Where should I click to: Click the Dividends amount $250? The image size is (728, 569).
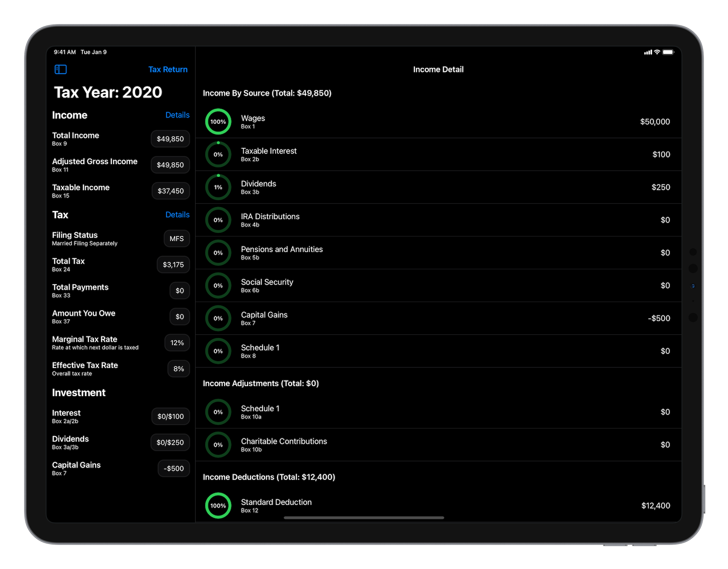tap(661, 187)
